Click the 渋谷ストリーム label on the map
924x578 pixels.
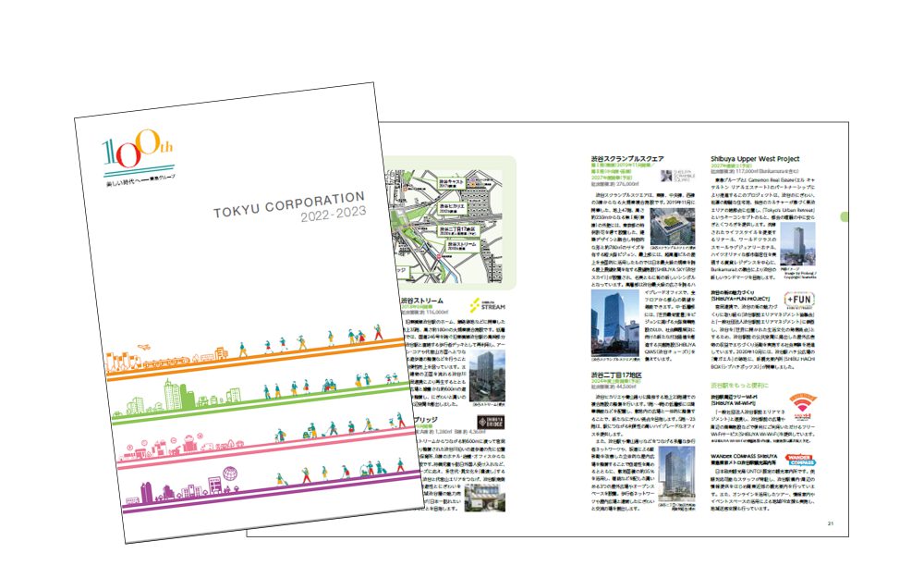462,246
